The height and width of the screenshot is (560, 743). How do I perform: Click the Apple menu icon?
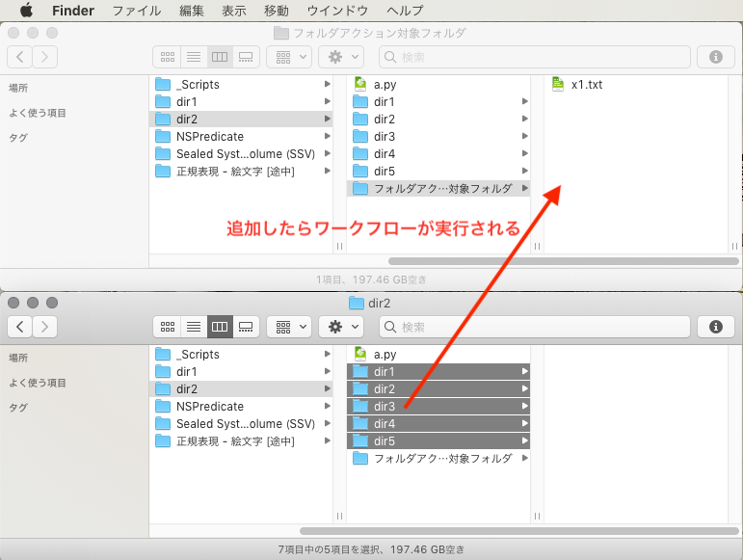click(26, 11)
